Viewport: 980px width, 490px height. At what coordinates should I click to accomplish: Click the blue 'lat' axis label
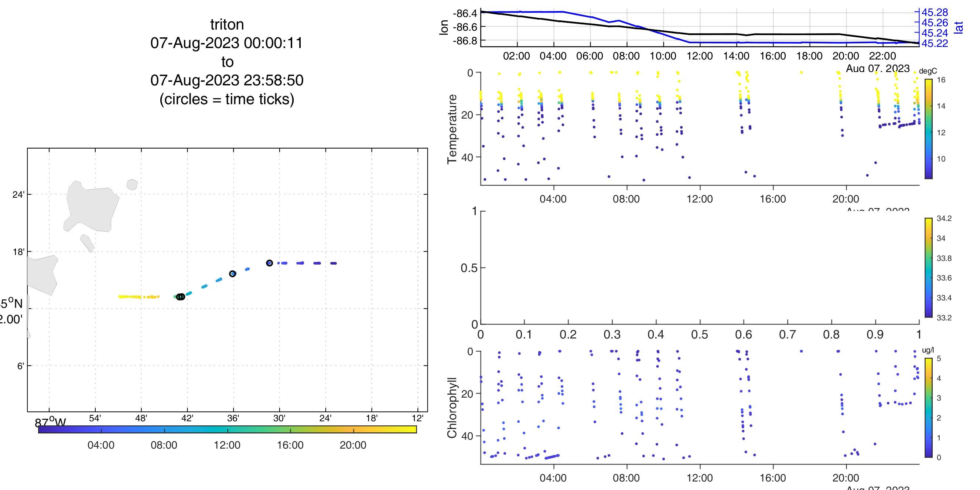(x=959, y=27)
